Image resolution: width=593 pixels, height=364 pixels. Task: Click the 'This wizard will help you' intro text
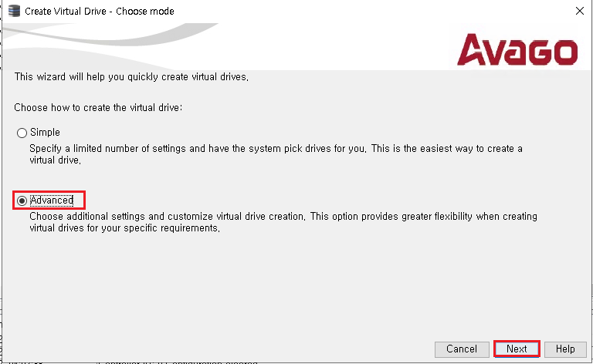(x=131, y=76)
